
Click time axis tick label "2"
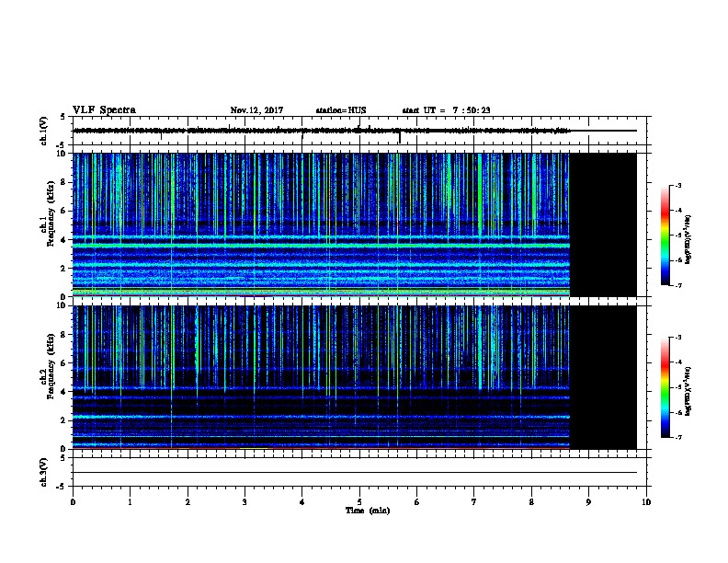[x=188, y=502]
